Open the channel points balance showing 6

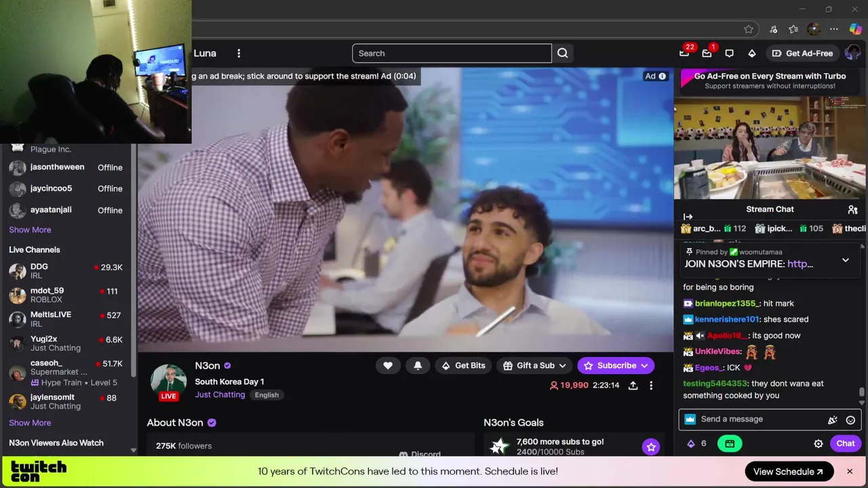click(x=696, y=443)
